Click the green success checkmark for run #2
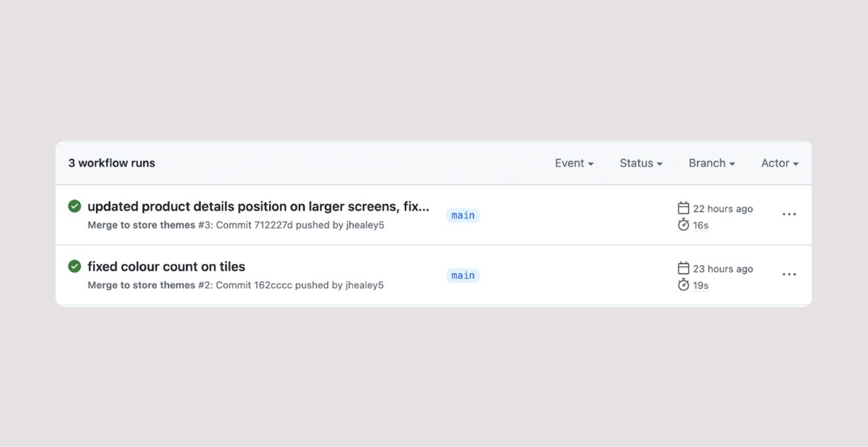 75,266
